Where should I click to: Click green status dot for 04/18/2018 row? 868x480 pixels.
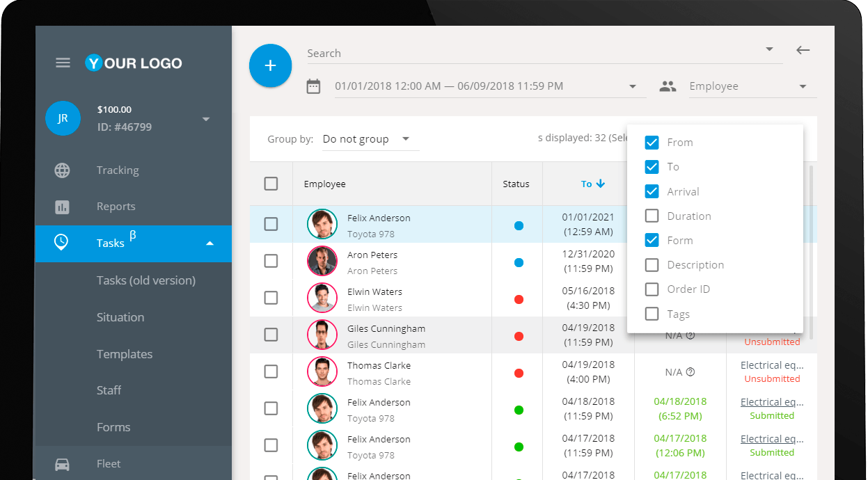click(x=519, y=410)
